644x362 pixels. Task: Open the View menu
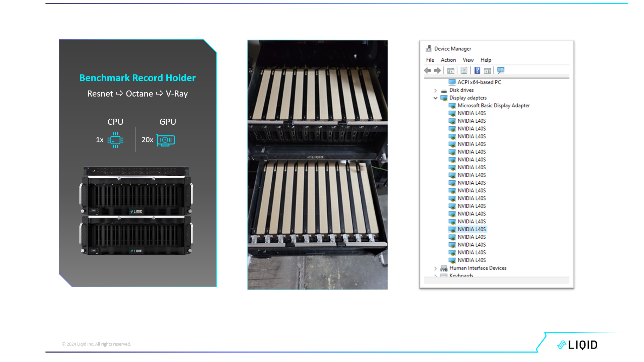click(468, 60)
